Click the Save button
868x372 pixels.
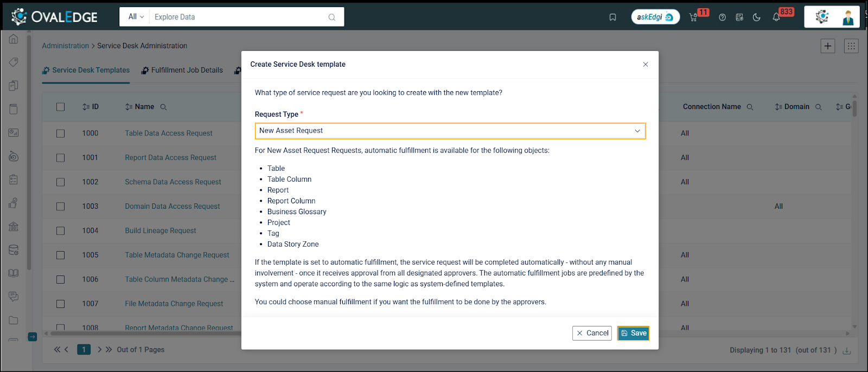tap(633, 333)
